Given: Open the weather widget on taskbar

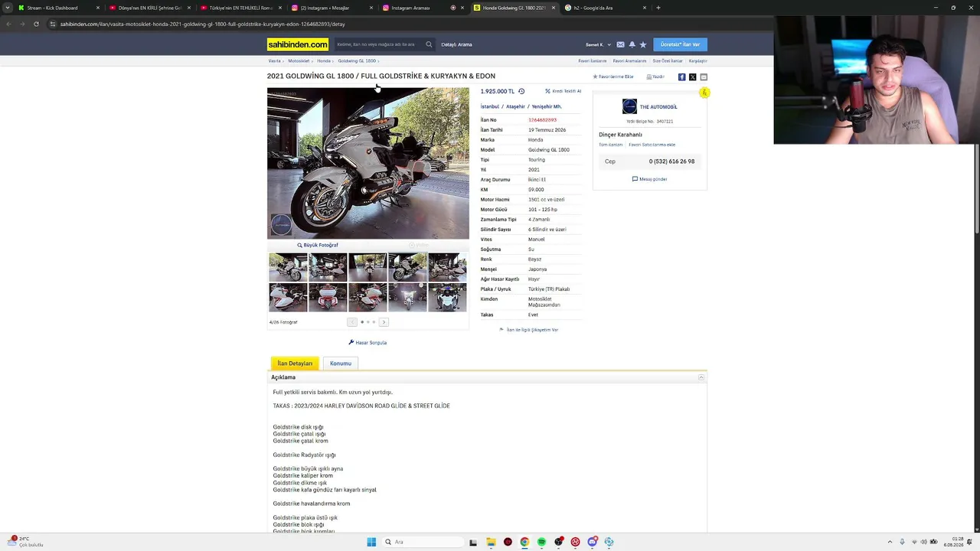Looking at the screenshot, I should [x=24, y=542].
